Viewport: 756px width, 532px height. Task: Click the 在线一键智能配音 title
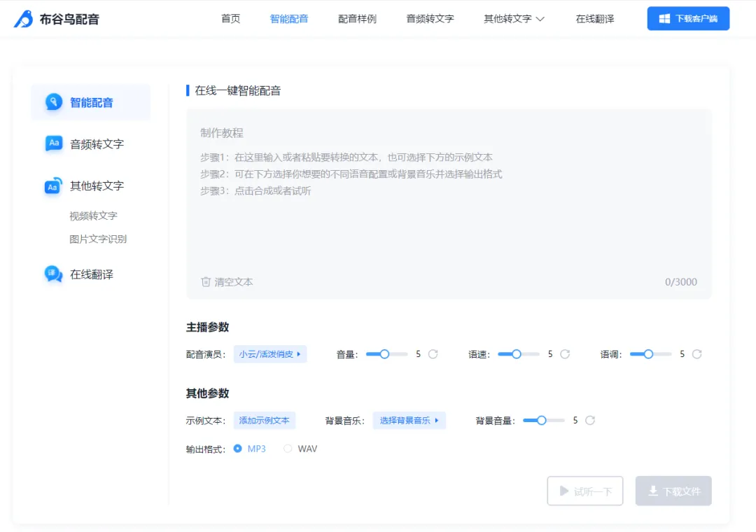coord(238,90)
